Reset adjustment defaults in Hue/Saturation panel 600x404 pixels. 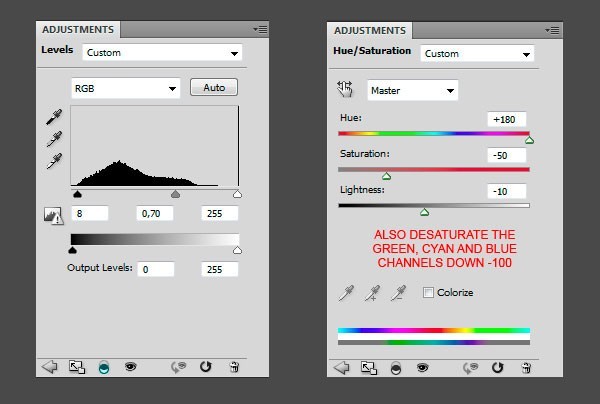(x=497, y=368)
